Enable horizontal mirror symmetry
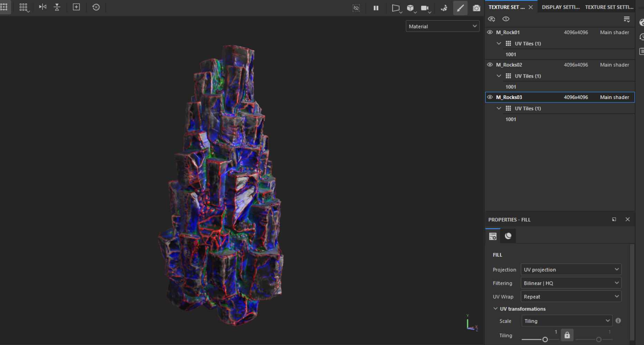 [42, 7]
